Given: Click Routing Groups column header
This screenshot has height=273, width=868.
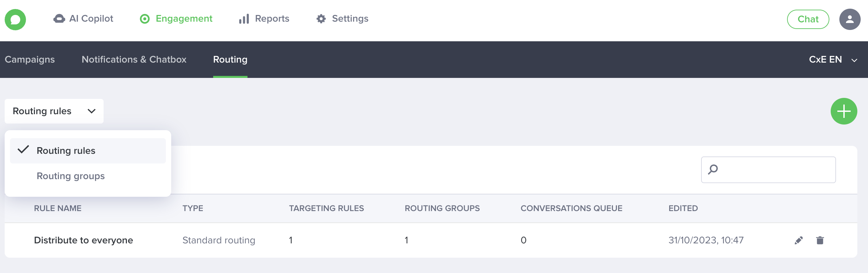Looking at the screenshot, I should [x=442, y=208].
